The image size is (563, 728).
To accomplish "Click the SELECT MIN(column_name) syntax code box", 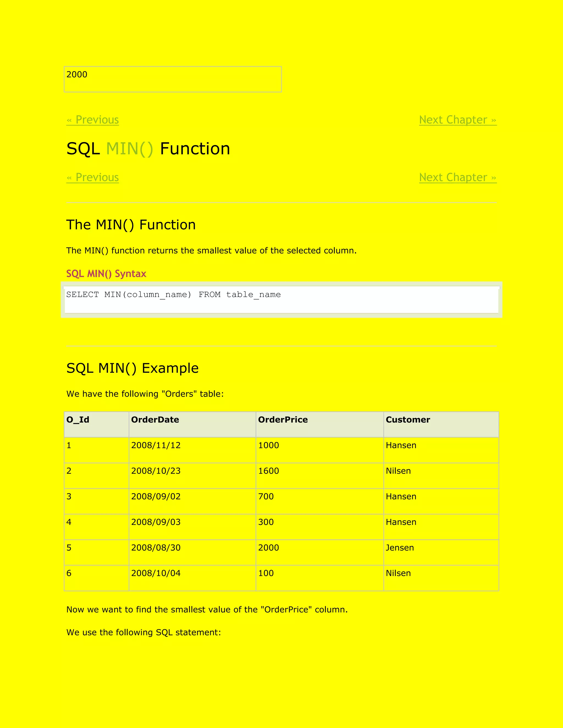I will (281, 300).
